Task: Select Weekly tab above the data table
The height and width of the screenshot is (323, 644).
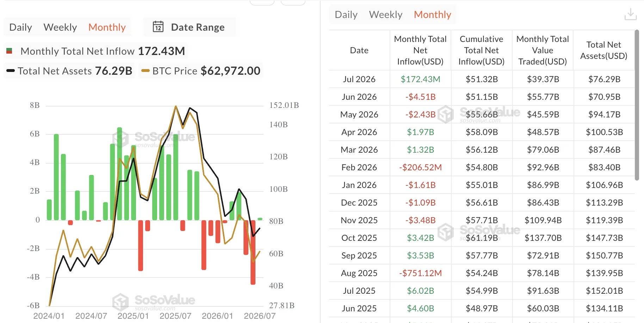Action: (386, 14)
